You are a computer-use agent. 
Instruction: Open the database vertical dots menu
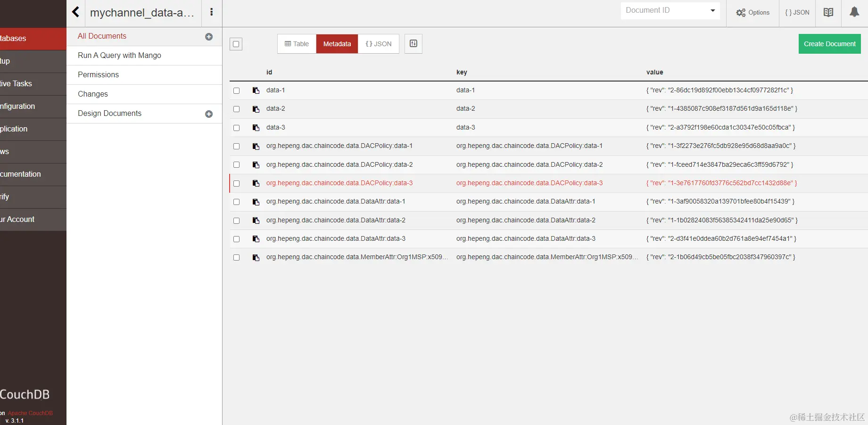[212, 12]
